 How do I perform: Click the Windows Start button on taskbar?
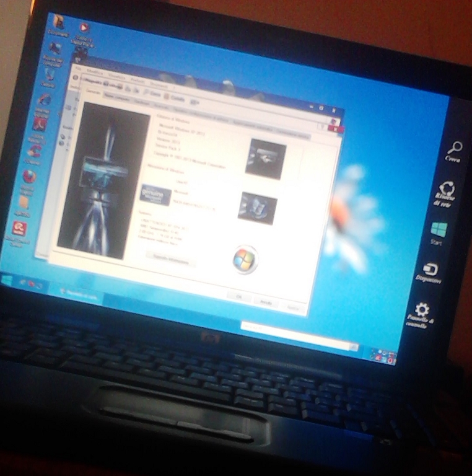tap(7, 280)
